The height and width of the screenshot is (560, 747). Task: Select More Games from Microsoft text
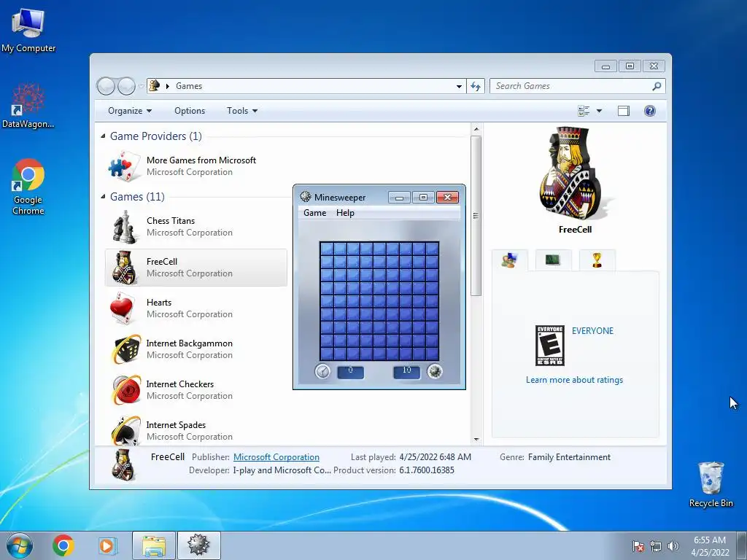[201, 160]
